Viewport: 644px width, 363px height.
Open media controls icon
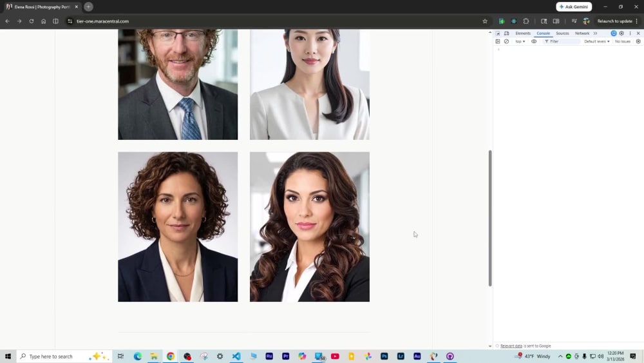coord(574,21)
